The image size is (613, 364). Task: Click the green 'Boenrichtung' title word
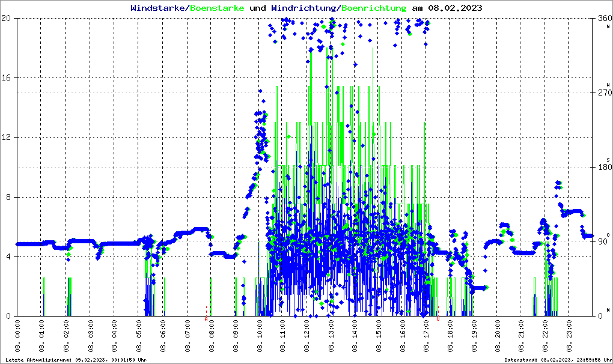click(374, 8)
